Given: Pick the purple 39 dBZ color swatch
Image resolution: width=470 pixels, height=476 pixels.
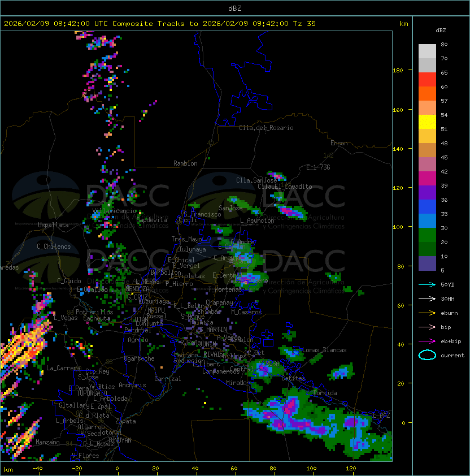Looking at the screenshot, I should [x=427, y=192].
